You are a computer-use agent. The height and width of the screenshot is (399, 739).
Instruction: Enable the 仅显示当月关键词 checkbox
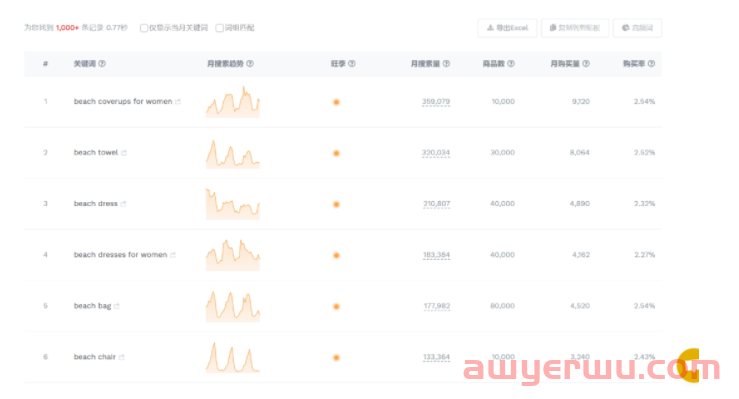coord(144,28)
